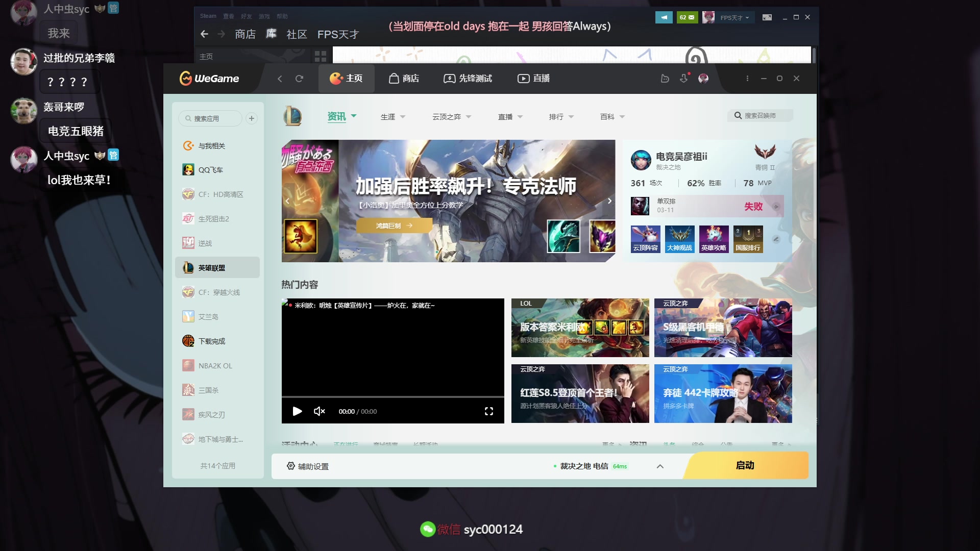Click the 启动 launch button
The image size is (980, 551).
[x=745, y=465]
